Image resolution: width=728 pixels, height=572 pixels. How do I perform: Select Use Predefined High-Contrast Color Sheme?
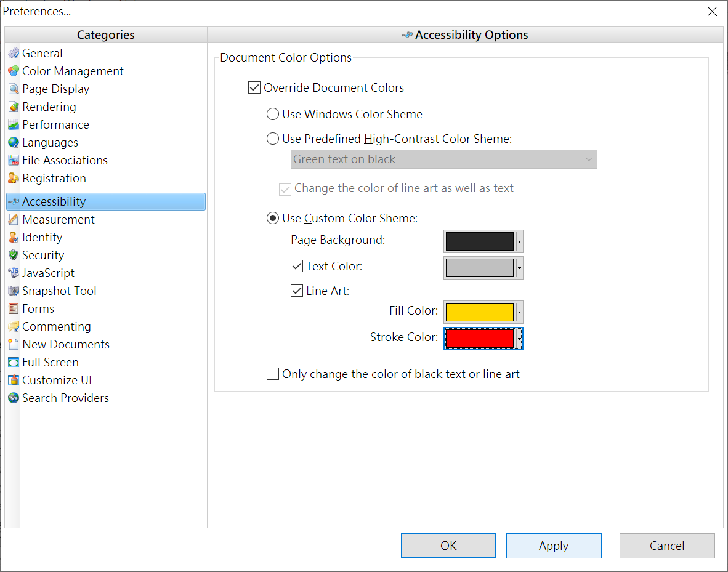[273, 139]
